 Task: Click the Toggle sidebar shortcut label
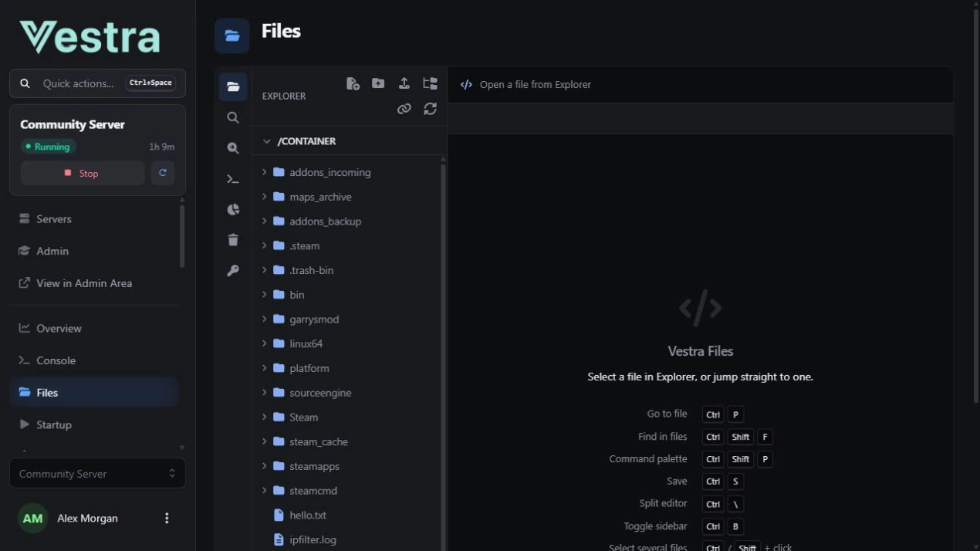pyautogui.click(x=655, y=526)
